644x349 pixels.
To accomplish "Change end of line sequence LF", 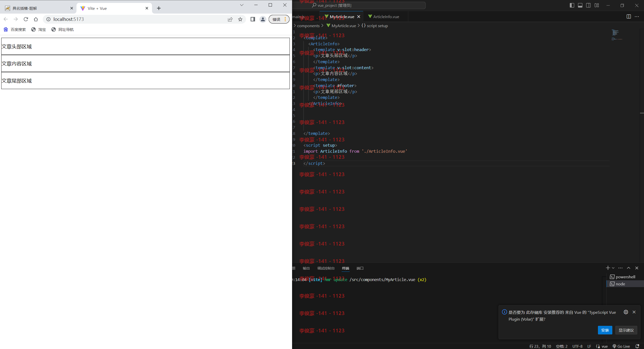I will (x=589, y=346).
